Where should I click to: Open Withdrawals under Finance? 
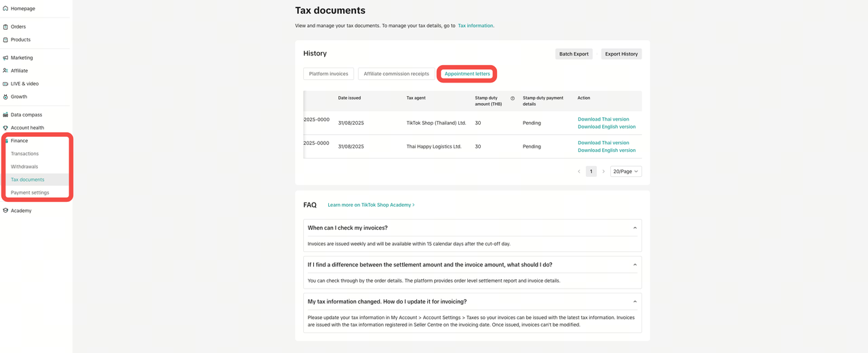coord(24,167)
